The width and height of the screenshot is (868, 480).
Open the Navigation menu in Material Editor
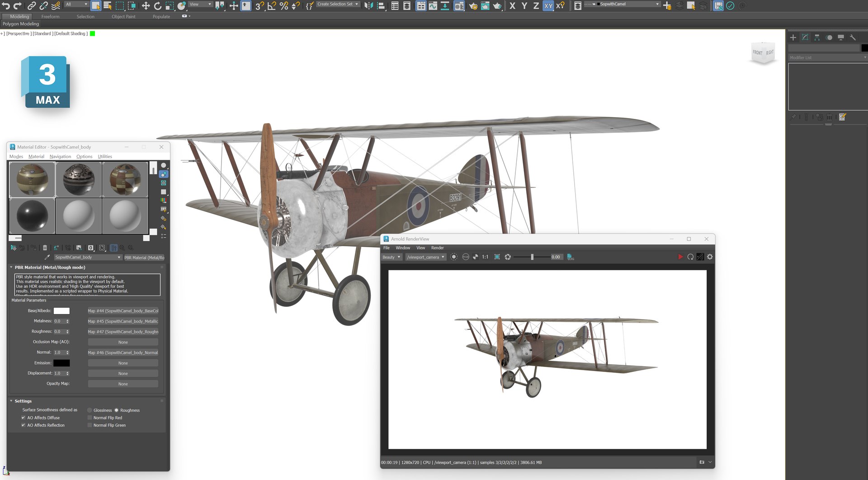click(x=60, y=156)
